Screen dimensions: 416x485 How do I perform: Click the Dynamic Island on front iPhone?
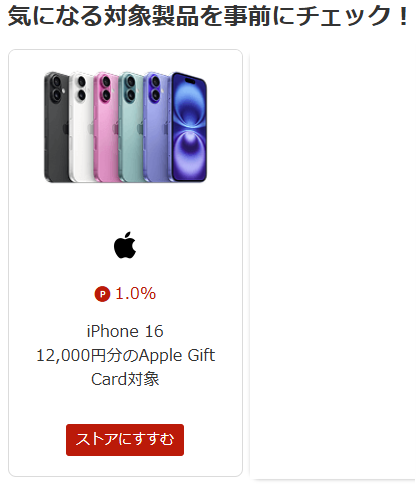pos(190,80)
